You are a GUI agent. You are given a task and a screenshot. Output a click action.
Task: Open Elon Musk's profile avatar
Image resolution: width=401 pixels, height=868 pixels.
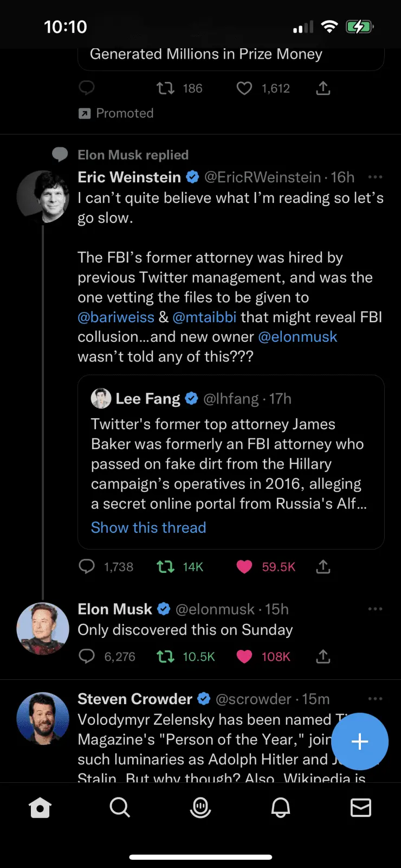pyautogui.click(x=43, y=629)
